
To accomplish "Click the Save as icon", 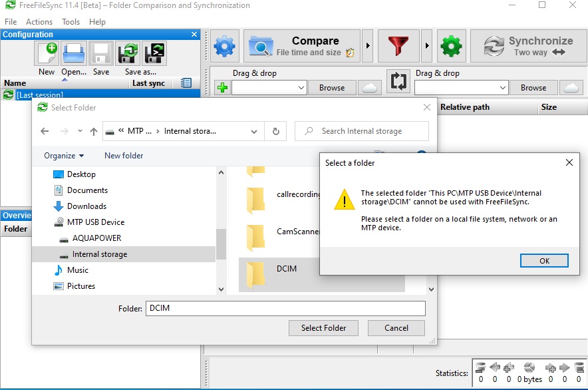I will (x=128, y=53).
